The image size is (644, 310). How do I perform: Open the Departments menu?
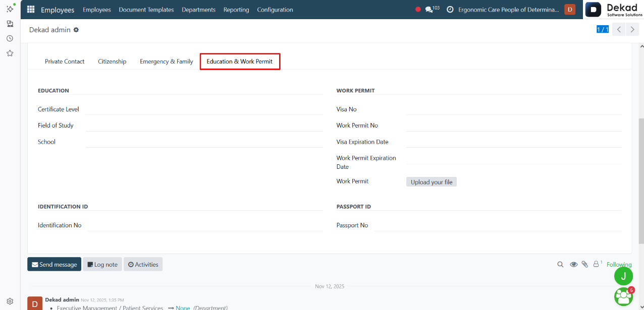pyautogui.click(x=199, y=10)
